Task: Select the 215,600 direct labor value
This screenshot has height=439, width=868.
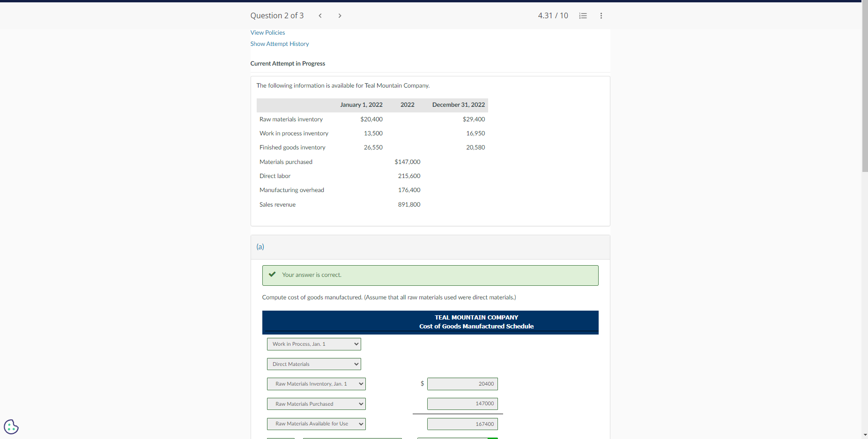Action: coord(409,176)
